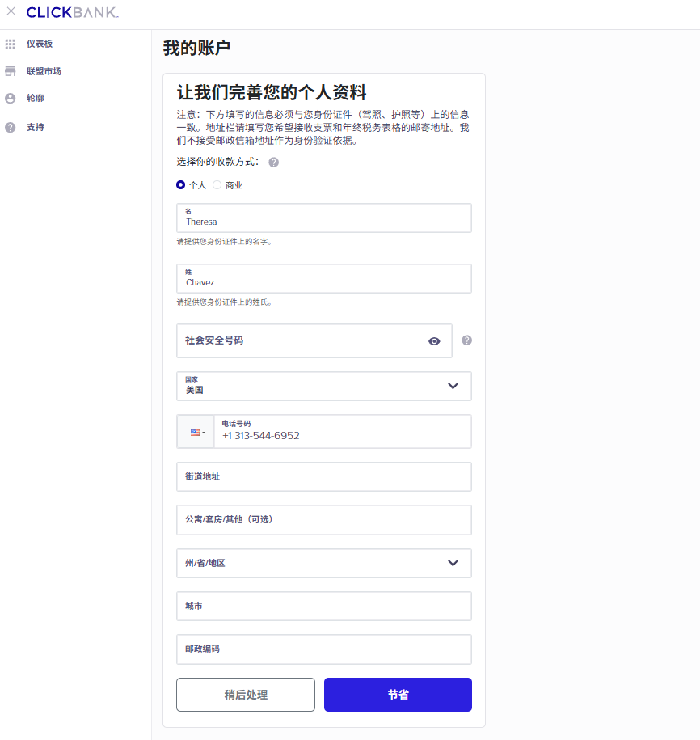Select 支持 from the sidebar menu
The height and width of the screenshot is (740, 700).
tap(36, 127)
